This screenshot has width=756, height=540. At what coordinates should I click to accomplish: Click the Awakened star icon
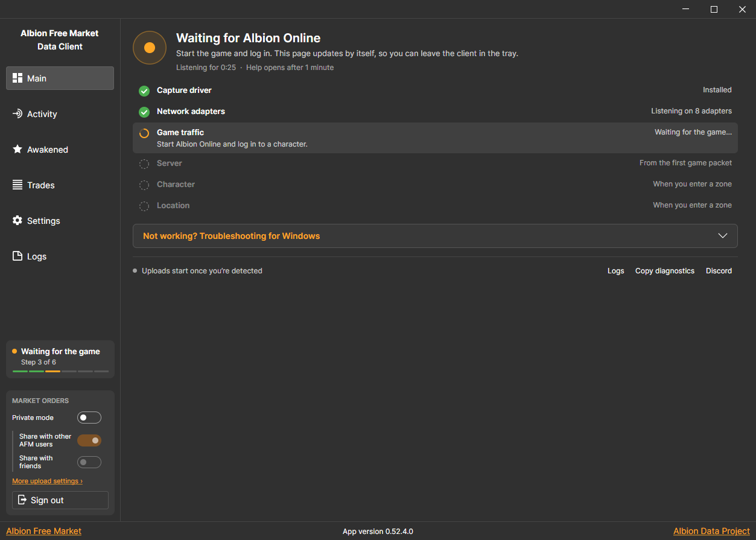point(17,149)
